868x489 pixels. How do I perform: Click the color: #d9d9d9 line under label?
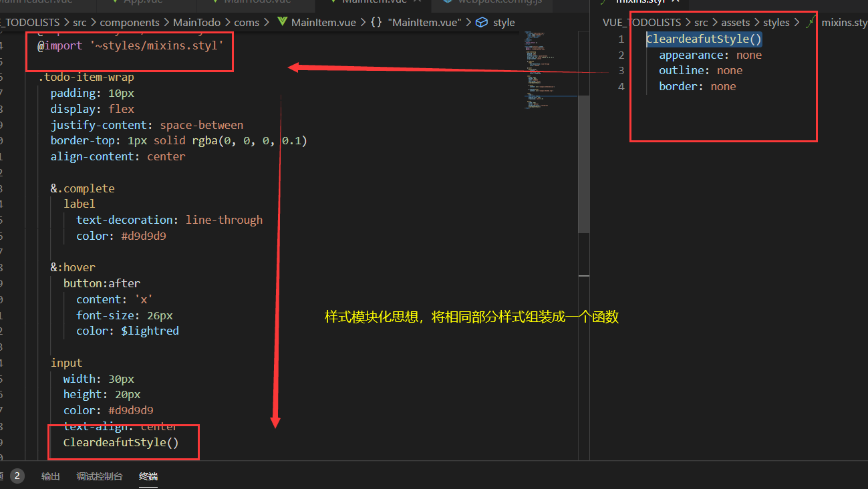pyautogui.click(x=121, y=236)
